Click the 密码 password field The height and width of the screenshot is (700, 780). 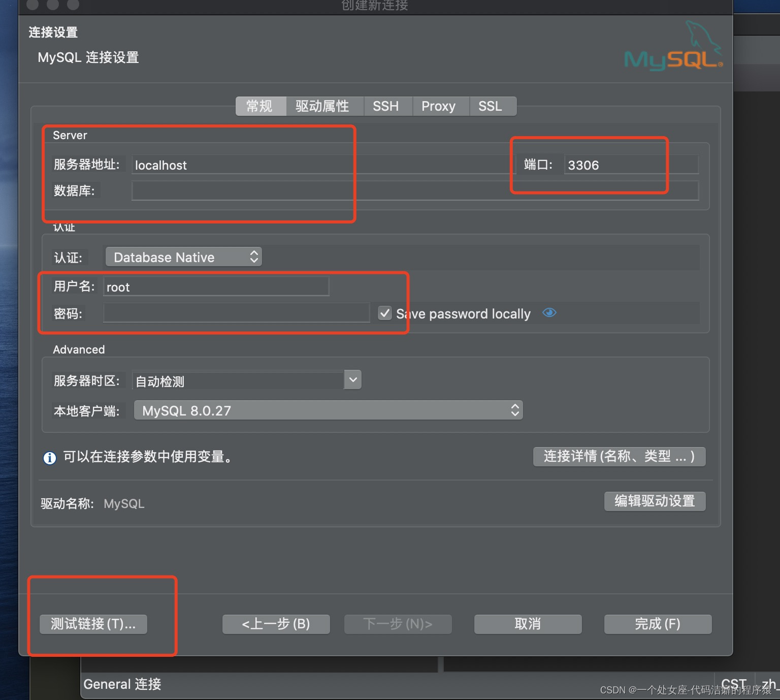[x=235, y=313]
